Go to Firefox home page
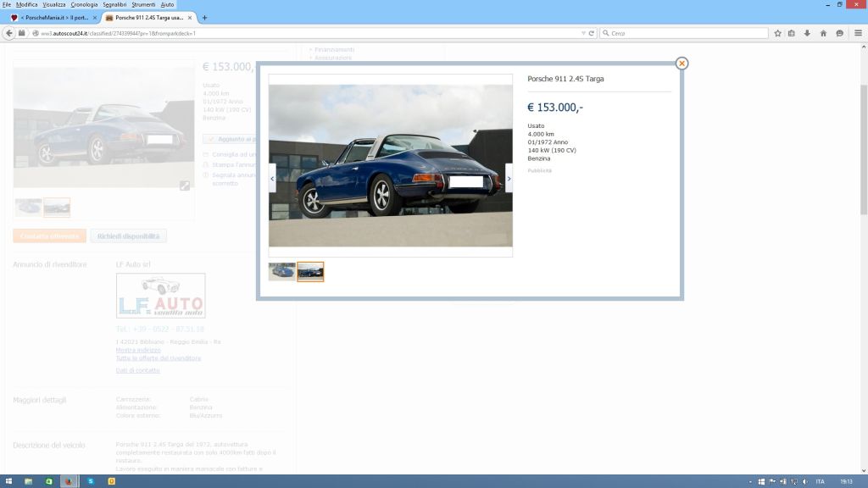This screenshot has height=488, width=868. (823, 33)
